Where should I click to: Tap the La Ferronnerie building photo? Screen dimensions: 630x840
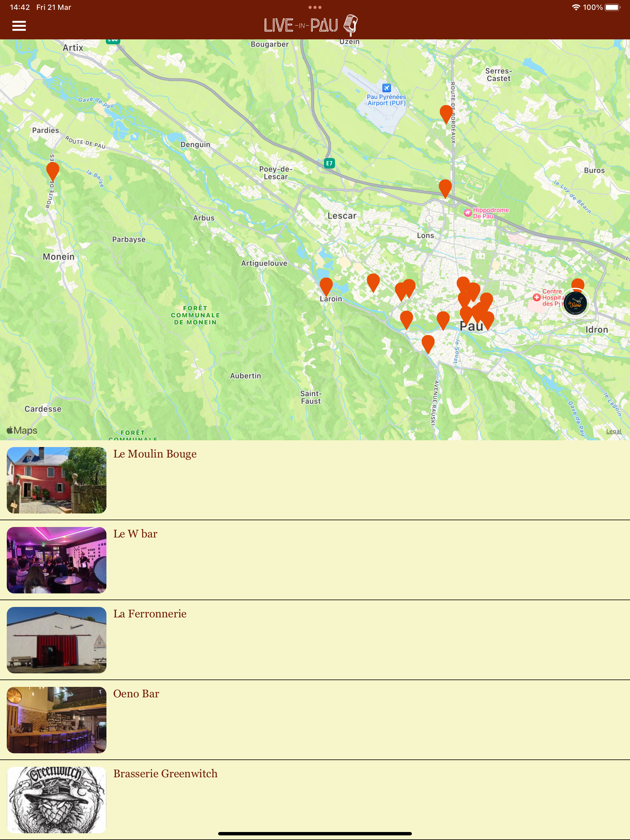57,640
